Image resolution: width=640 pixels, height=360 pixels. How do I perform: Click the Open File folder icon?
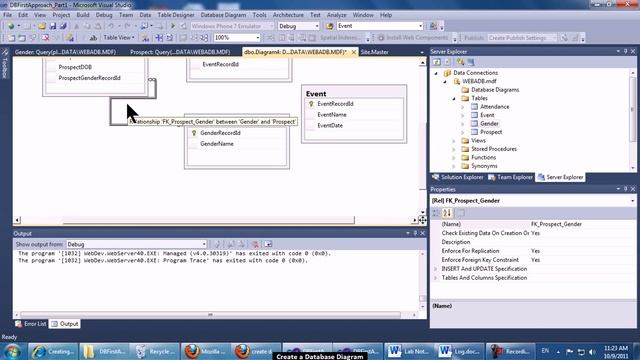(x=42, y=26)
